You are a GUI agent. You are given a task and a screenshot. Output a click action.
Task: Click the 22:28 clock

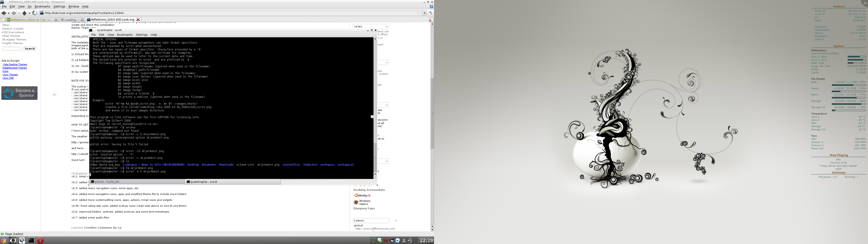point(426,240)
